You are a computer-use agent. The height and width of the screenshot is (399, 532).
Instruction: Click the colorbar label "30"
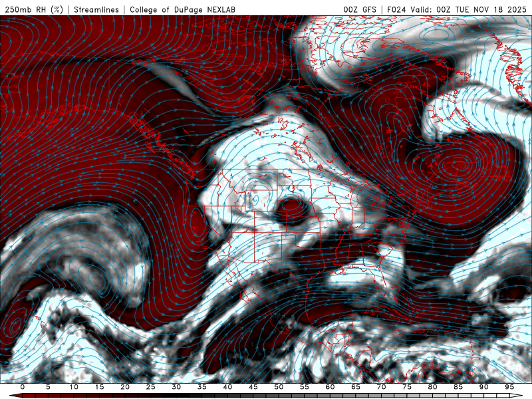[176, 387]
